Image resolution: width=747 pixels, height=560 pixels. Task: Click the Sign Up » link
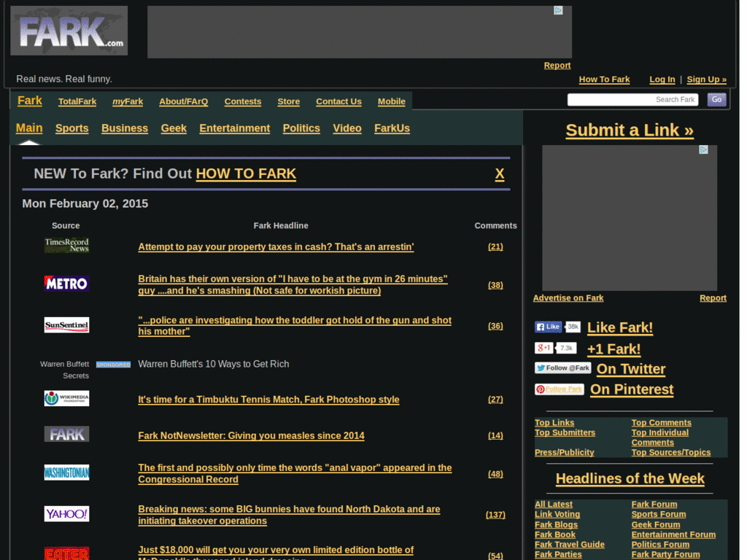click(x=706, y=79)
